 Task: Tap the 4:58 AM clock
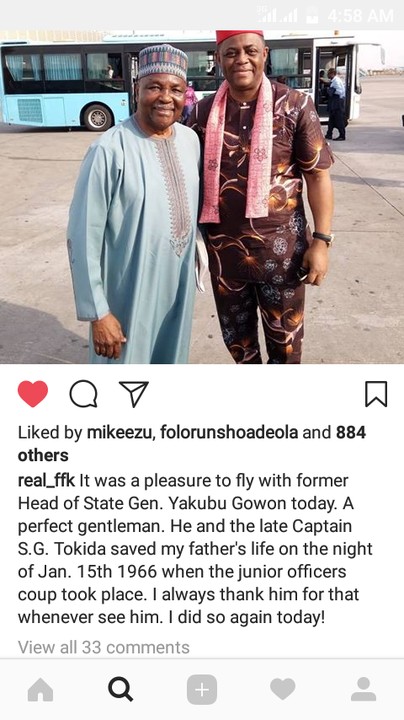click(360, 16)
